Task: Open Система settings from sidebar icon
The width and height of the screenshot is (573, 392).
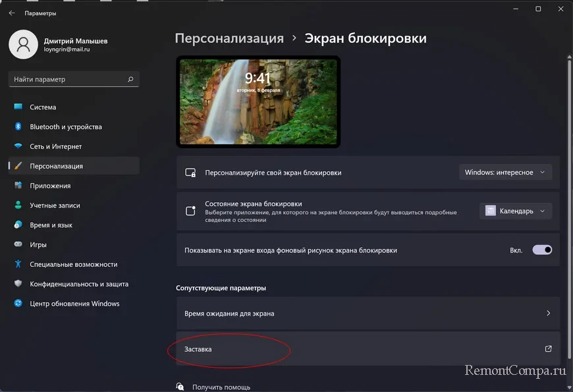Action: click(x=18, y=107)
